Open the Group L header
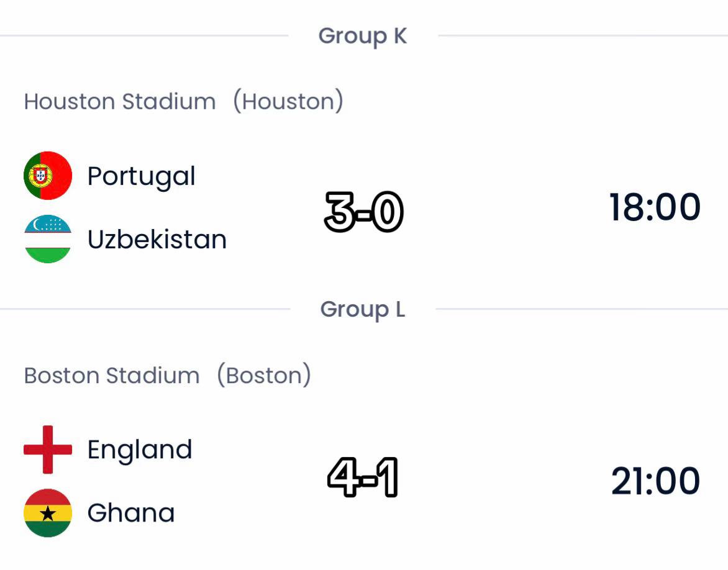The width and height of the screenshot is (728, 570). click(x=363, y=309)
